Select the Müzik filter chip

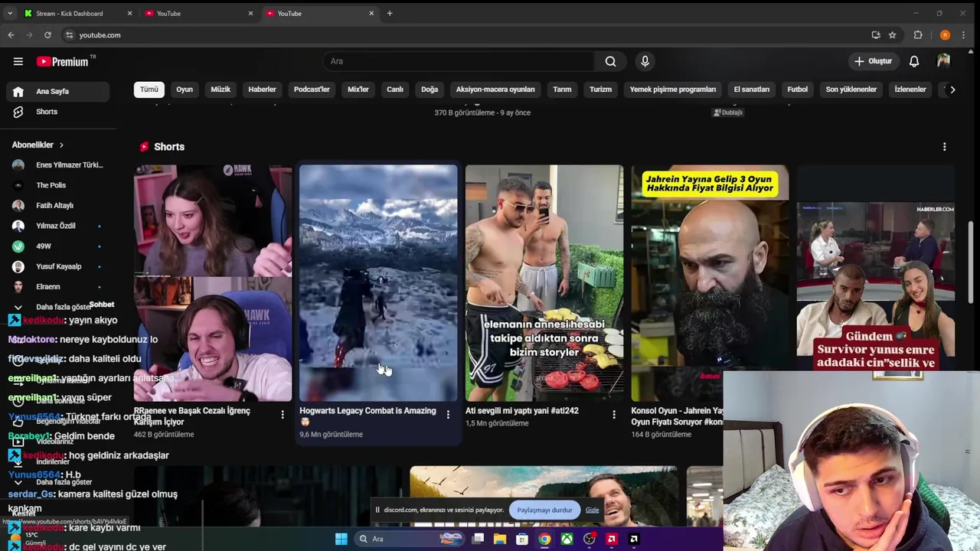(220, 90)
